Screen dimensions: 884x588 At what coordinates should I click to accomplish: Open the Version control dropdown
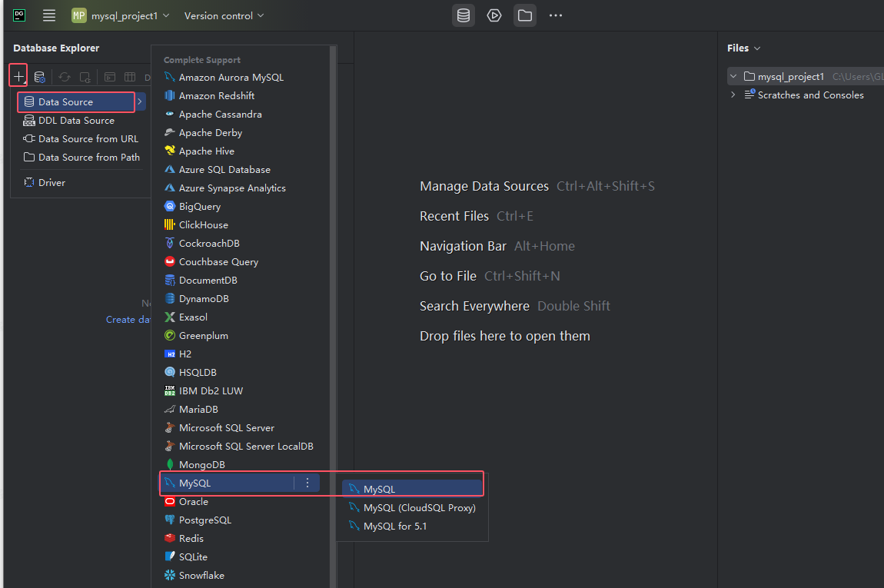(224, 16)
